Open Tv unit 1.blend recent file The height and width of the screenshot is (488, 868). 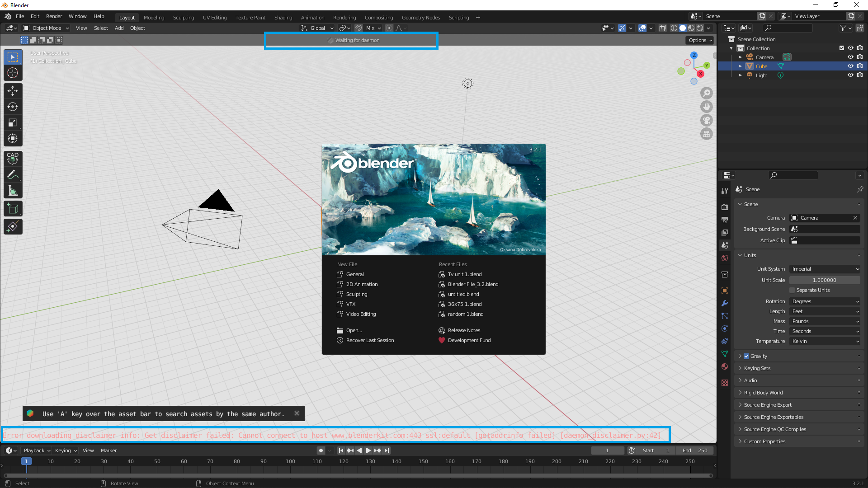tap(465, 274)
